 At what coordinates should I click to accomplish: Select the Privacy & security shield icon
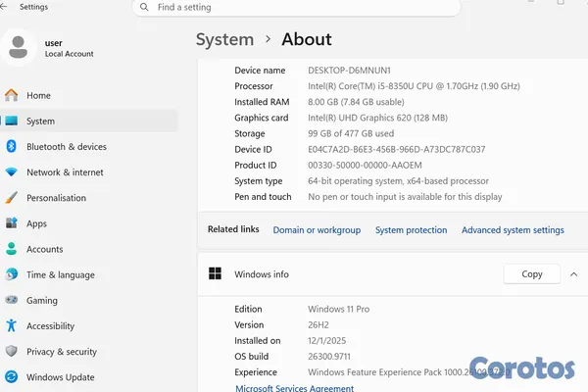pos(11,351)
